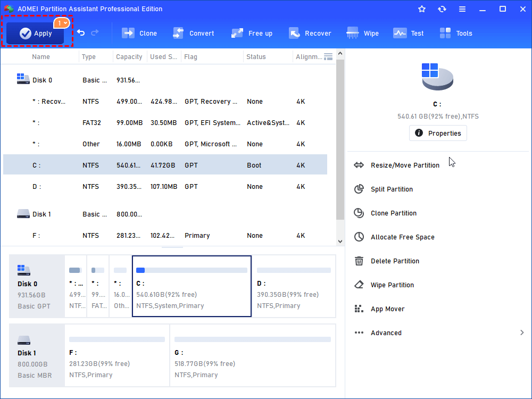Select the D: partition row in list
The image size is (532, 399).
(x=165, y=187)
